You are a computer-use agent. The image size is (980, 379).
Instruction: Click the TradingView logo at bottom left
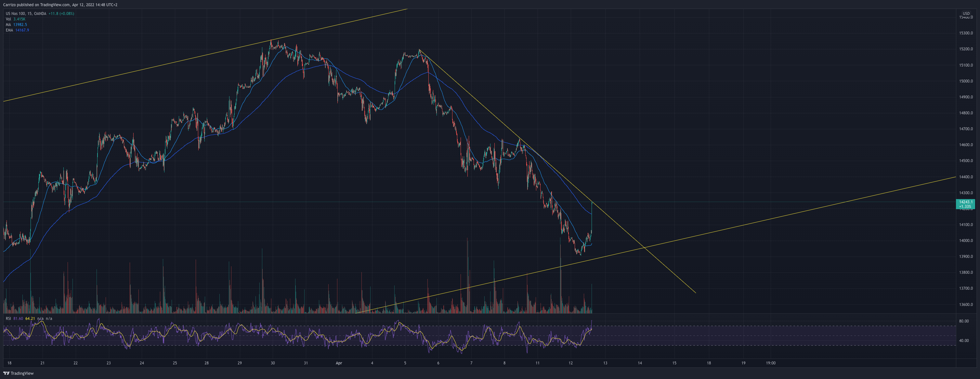pyautogui.click(x=19, y=373)
